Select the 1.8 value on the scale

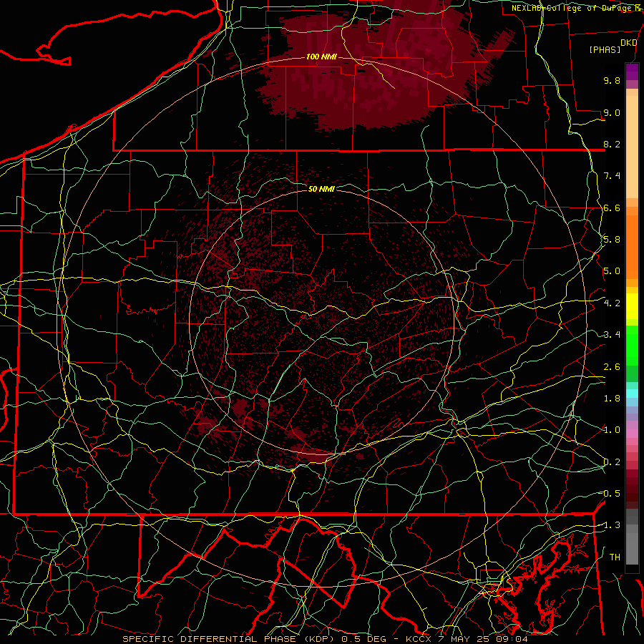pos(612,399)
